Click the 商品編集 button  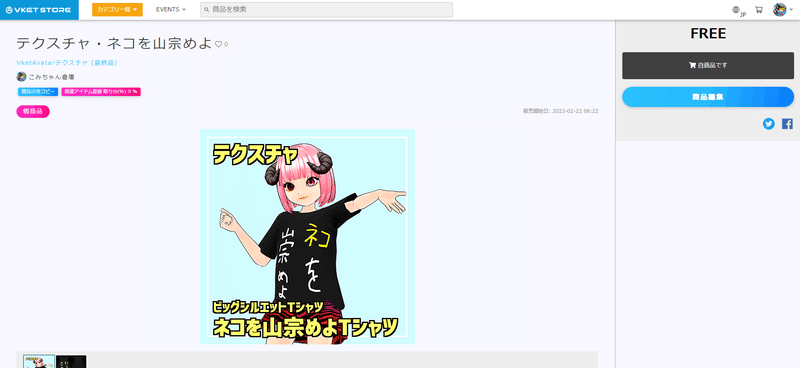click(x=708, y=97)
